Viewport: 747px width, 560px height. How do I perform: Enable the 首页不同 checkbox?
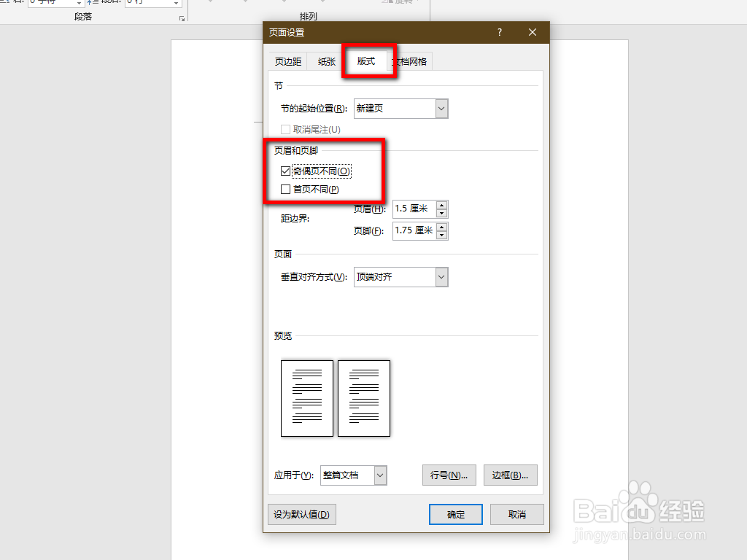(285, 190)
